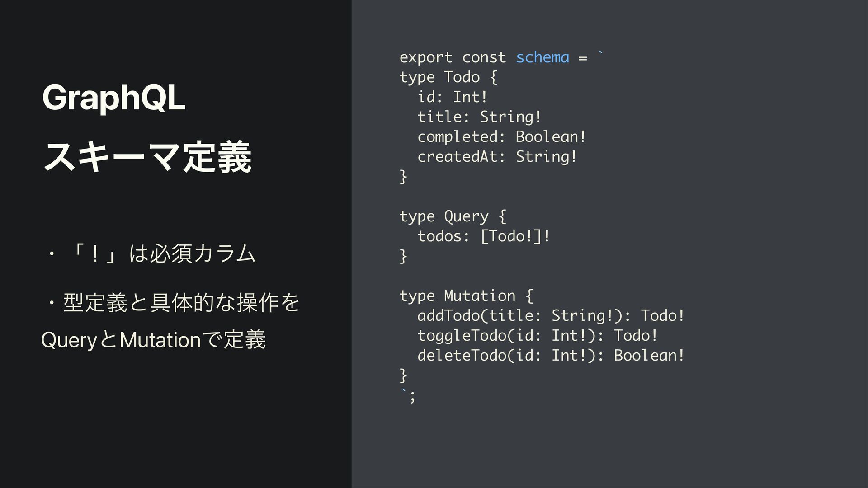Click the addTodo mutation line

(x=550, y=316)
